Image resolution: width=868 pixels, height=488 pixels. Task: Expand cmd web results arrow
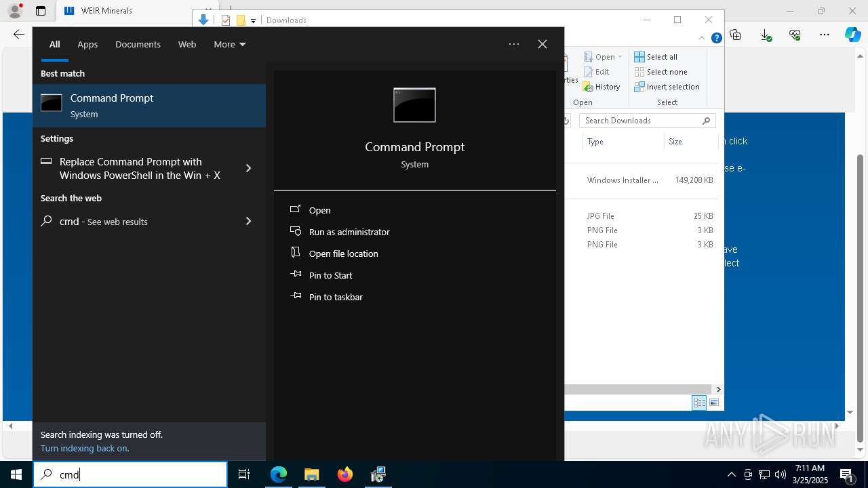tap(248, 221)
